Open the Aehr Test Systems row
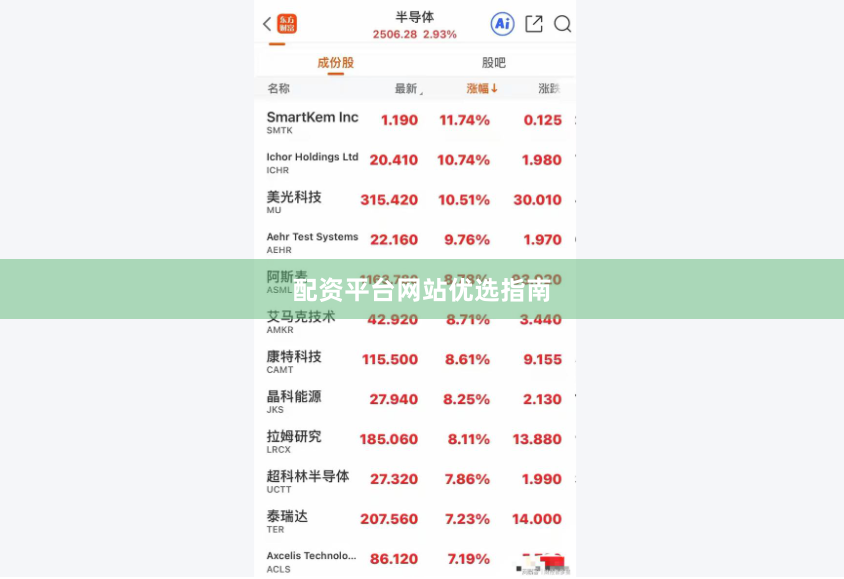844x579 pixels. tap(415, 241)
